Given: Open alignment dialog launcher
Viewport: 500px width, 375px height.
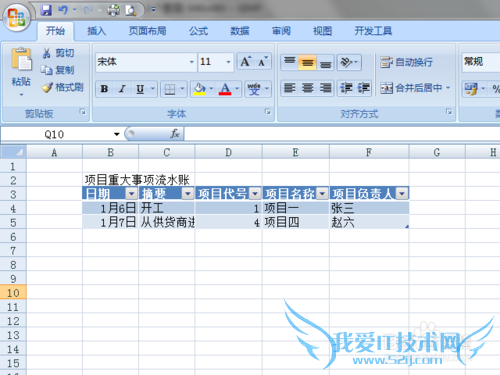Looking at the screenshot, I should click(x=449, y=112).
